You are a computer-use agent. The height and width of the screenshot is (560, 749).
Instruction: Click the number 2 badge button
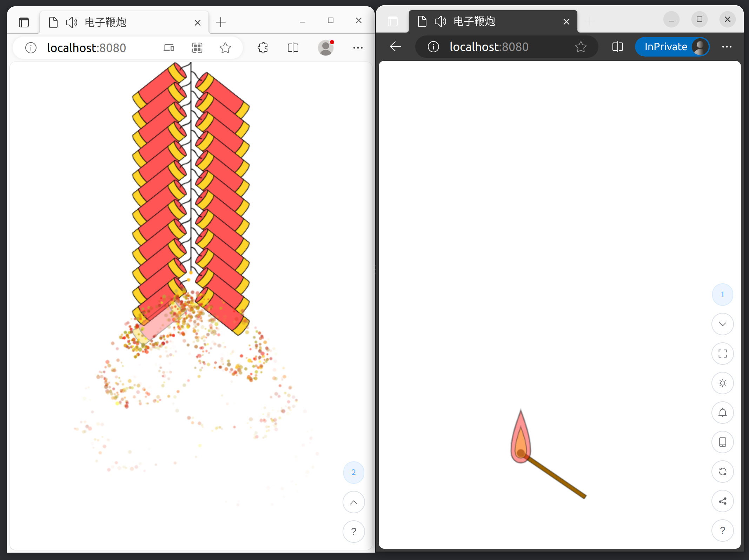point(353,473)
